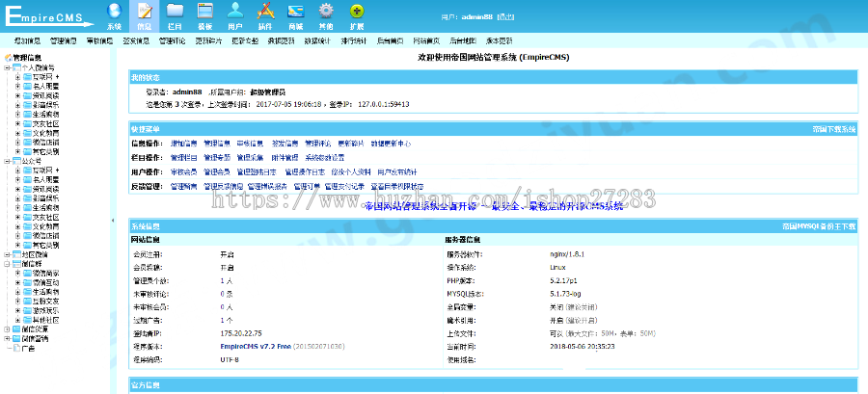The width and height of the screenshot is (868, 394).
Task: Click folder icon of 互粉交友 under 微信群
Action: (x=27, y=302)
